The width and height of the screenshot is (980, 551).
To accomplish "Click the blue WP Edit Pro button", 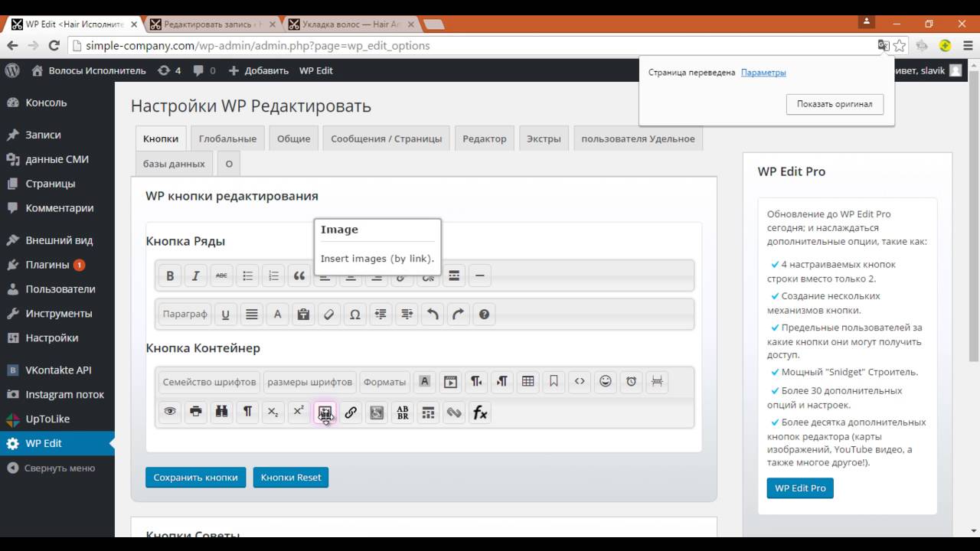I will [x=800, y=488].
